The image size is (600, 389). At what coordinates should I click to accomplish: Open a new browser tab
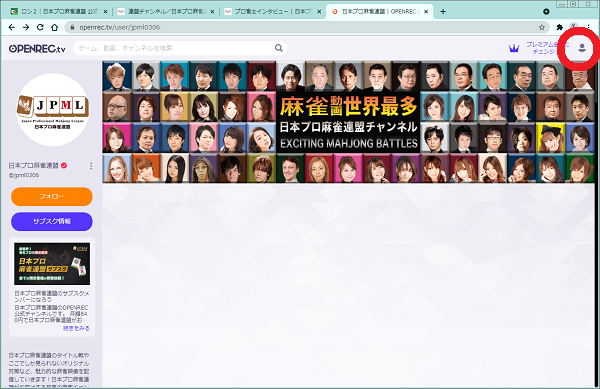443,11
